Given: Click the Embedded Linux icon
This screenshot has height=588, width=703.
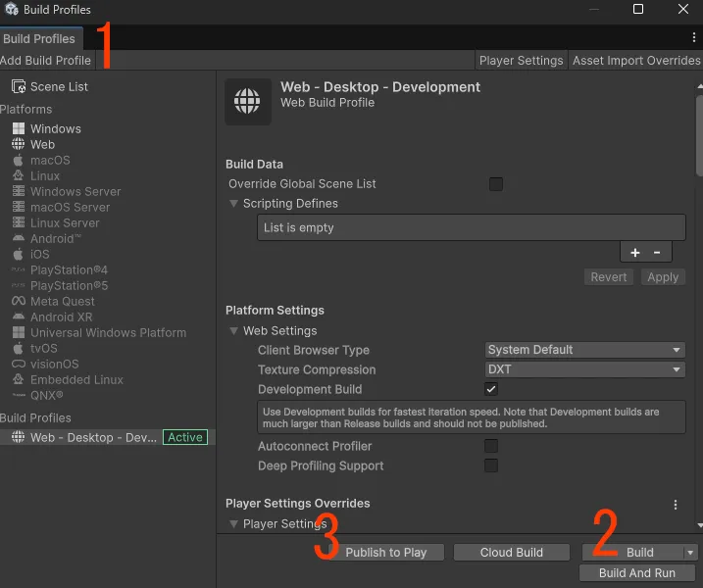Looking at the screenshot, I should tap(18, 379).
